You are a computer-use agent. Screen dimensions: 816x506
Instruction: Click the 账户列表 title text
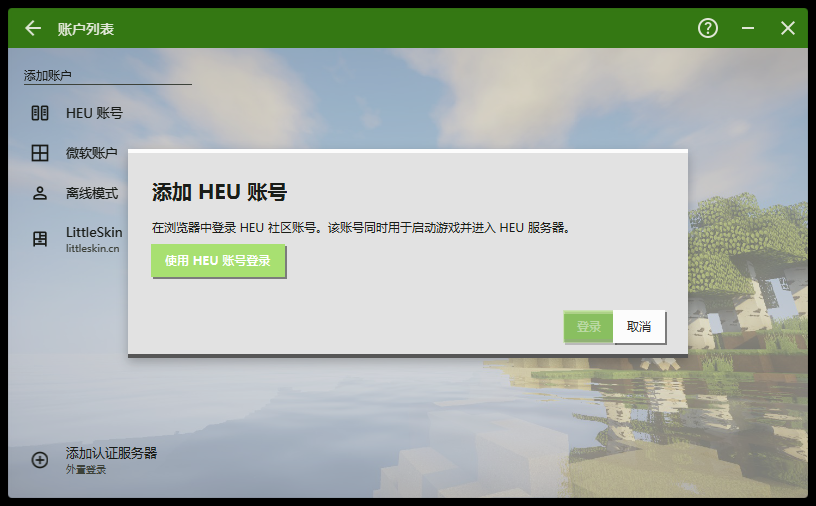click(x=86, y=29)
